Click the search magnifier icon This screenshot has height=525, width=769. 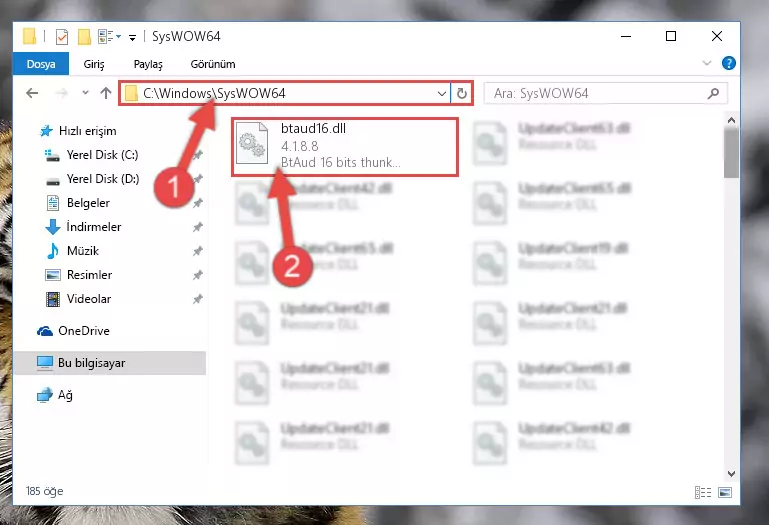click(714, 93)
